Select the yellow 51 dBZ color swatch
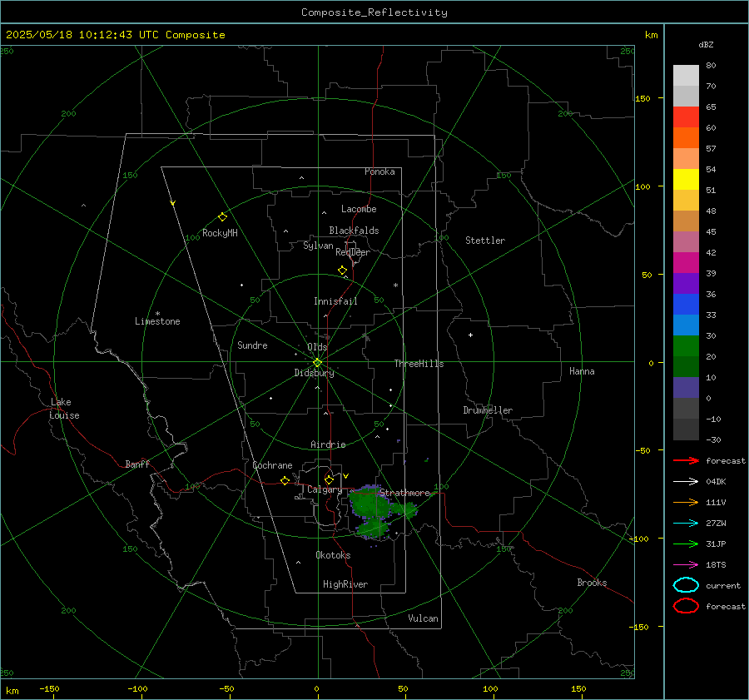Image resolution: width=749 pixels, height=700 pixels. (x=686, y=180)
